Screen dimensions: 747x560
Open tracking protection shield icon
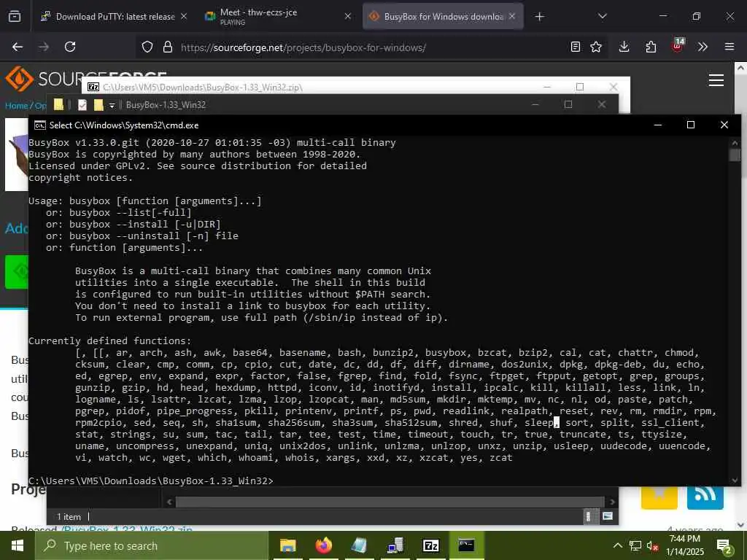tap(147, 47)
